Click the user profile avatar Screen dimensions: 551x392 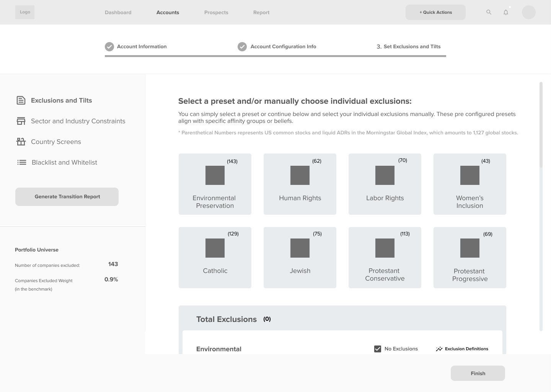528,12
